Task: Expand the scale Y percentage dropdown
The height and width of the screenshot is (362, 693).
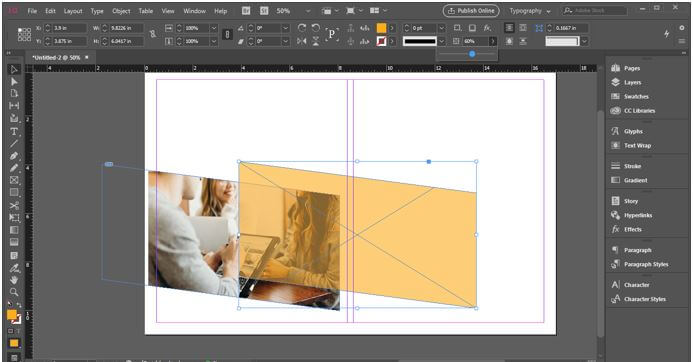Action: (213, 41)
